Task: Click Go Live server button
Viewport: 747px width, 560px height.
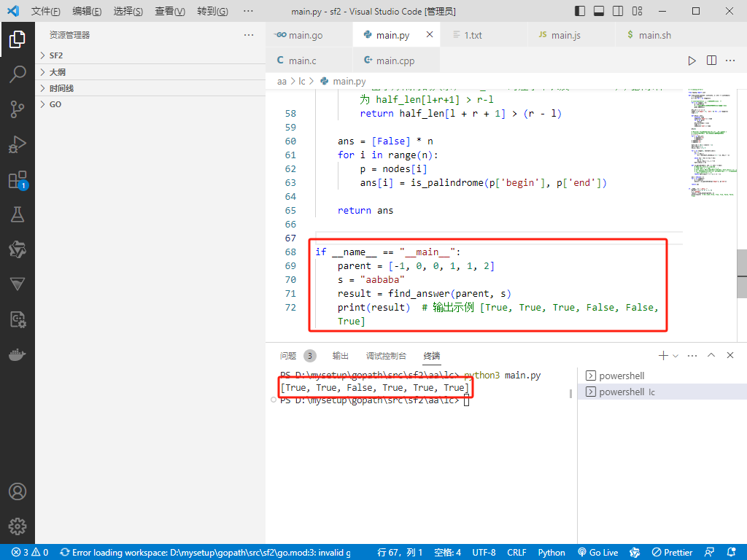Action: [598, 553]
